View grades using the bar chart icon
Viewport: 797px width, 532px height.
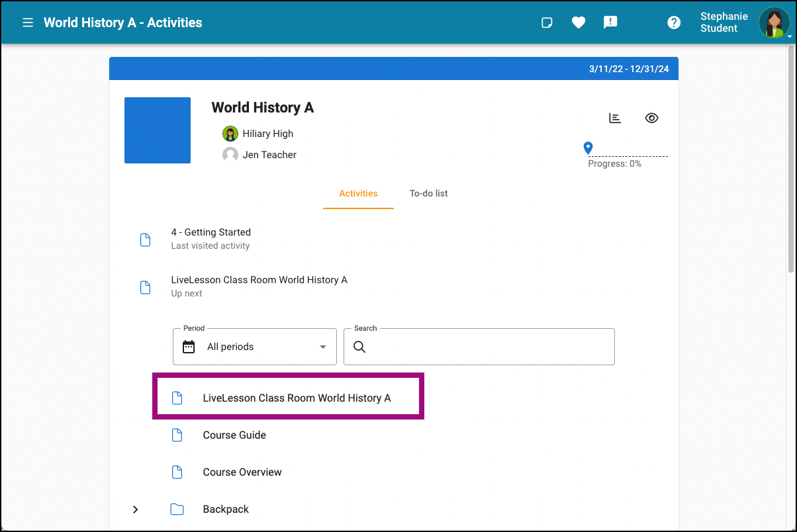615,118
